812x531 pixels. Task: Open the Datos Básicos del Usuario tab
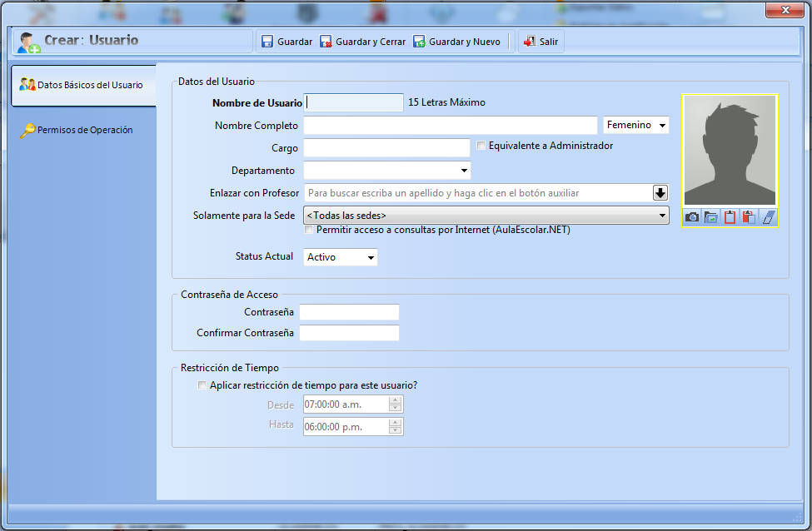pyautogui.click(x=83, y=86)
